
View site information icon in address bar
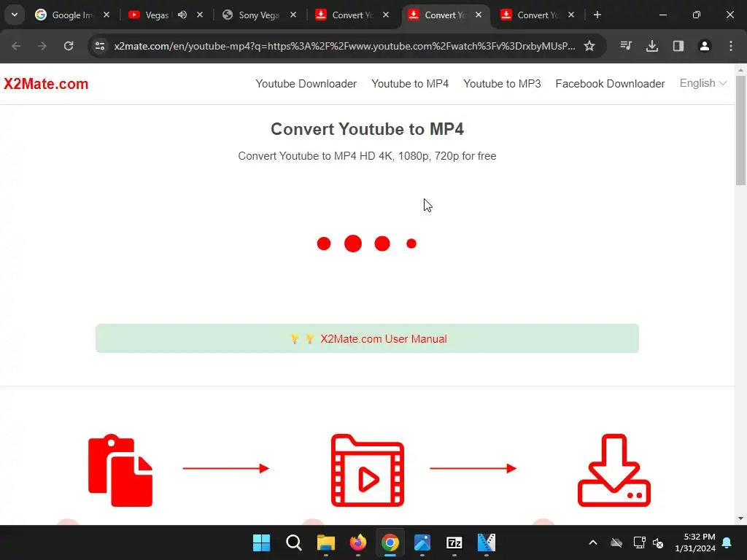click(x=99, y=46)
